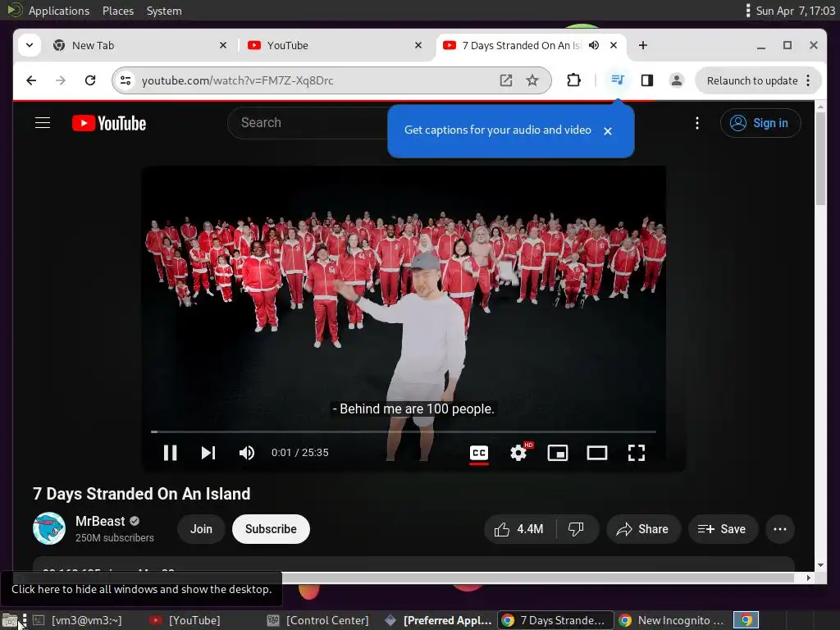Pause the video playback
The width and height of the screenshot is (840, 630).
(x=171, y=453)
